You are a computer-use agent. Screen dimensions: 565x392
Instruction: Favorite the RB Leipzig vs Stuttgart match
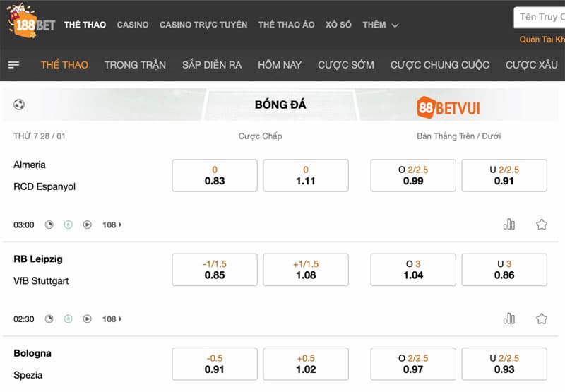click(x=542, y=319)
